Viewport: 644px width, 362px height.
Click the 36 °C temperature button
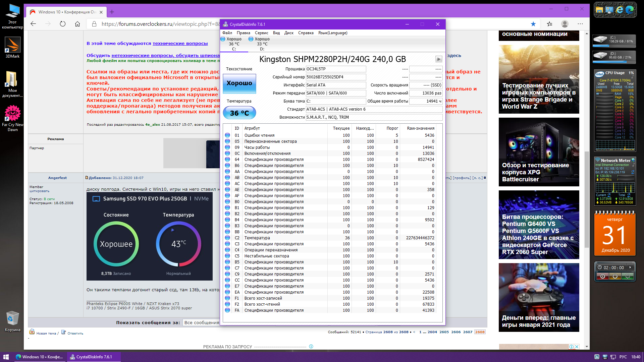(x=239, y=113)
